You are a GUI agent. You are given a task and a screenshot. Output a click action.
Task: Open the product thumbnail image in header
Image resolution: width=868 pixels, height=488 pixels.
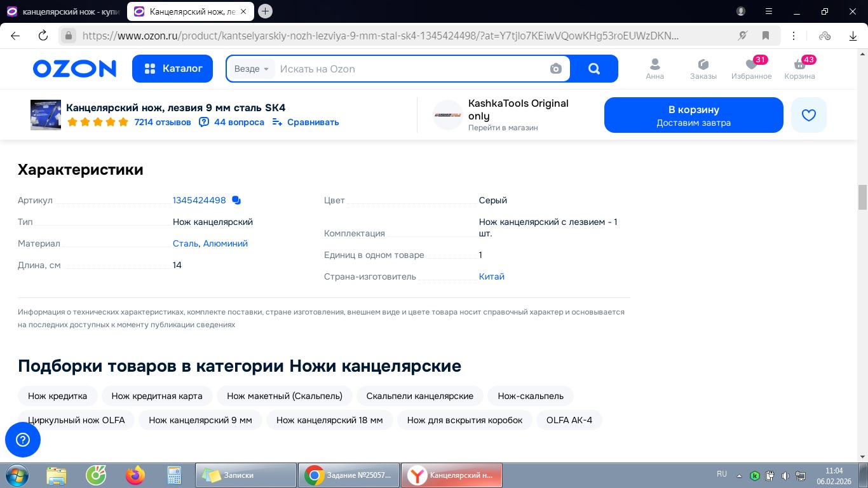[x=46, y=115]
